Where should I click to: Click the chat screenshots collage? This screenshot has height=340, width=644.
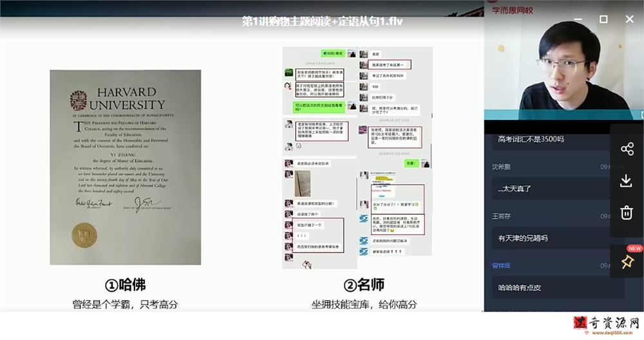(357, 158)
